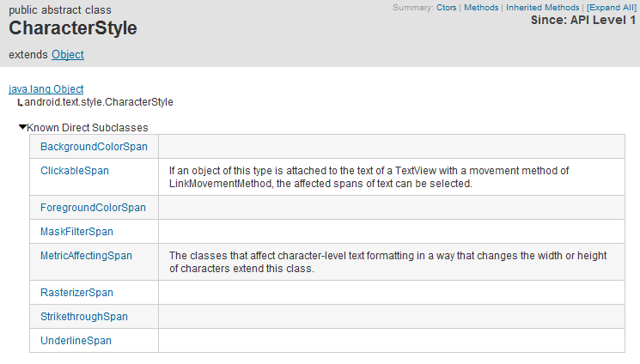640x364 pixels.
Task: Follow the java.lang.Object hierarchy link
Action: 46,88
